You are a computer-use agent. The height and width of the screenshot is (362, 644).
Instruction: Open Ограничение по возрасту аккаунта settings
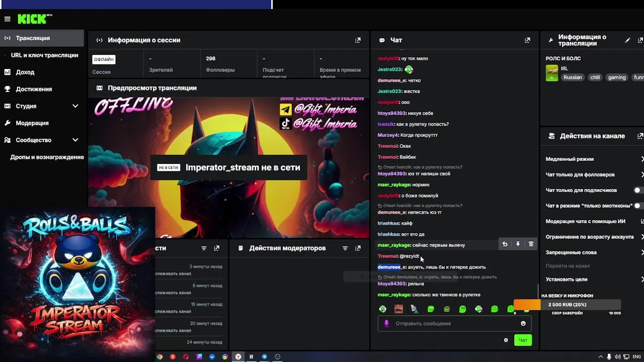tap(594, 237)
